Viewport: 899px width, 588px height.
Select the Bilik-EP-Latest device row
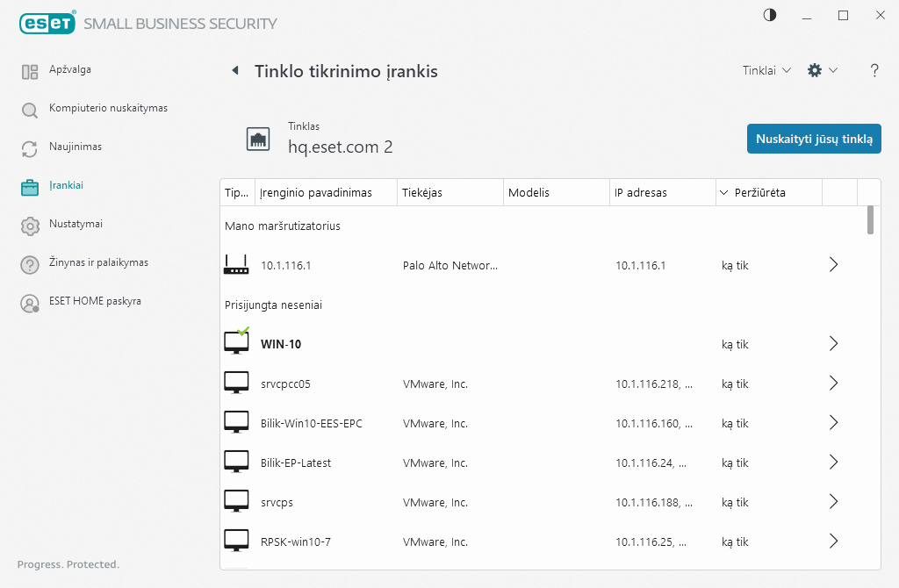pos(527,463)
